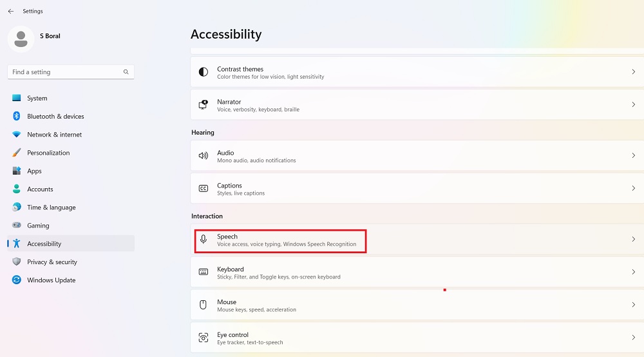Select the Windows Update sync icon

tap(17, 280)
